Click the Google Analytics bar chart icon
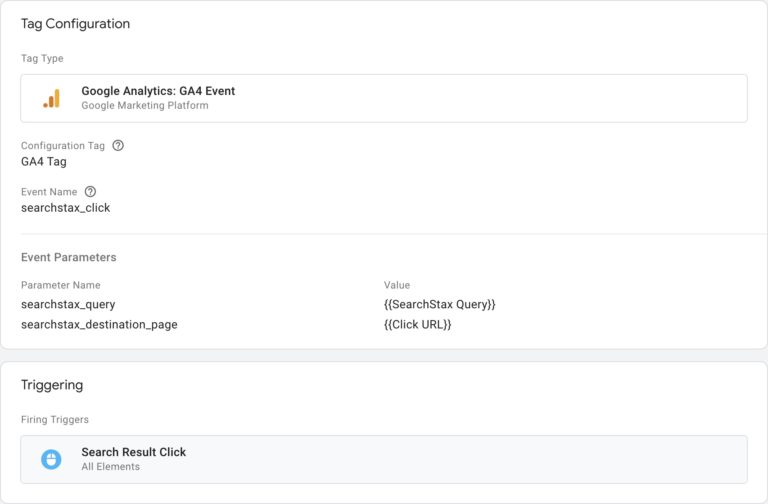This screenshot has height=504, width=768. click(51, 98)
